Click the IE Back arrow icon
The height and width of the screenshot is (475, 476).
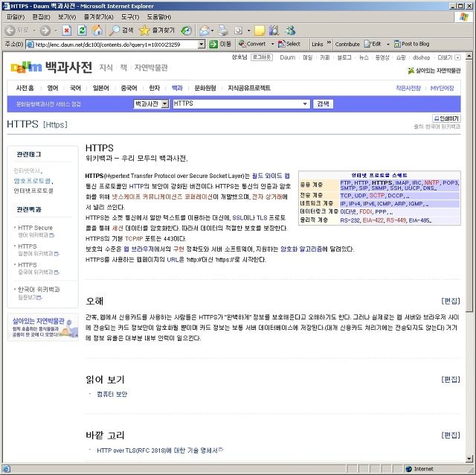coord(10,31)
